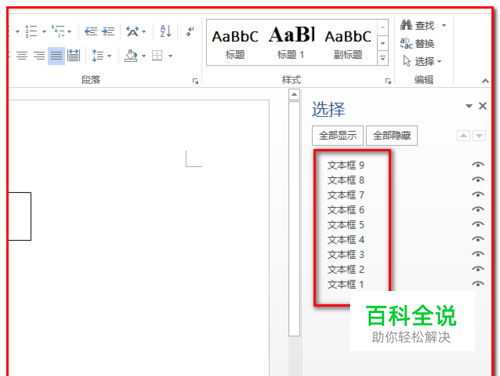Click the sort A-Z icon
Screen dimensions: 500x376
(x=166, y=31)
